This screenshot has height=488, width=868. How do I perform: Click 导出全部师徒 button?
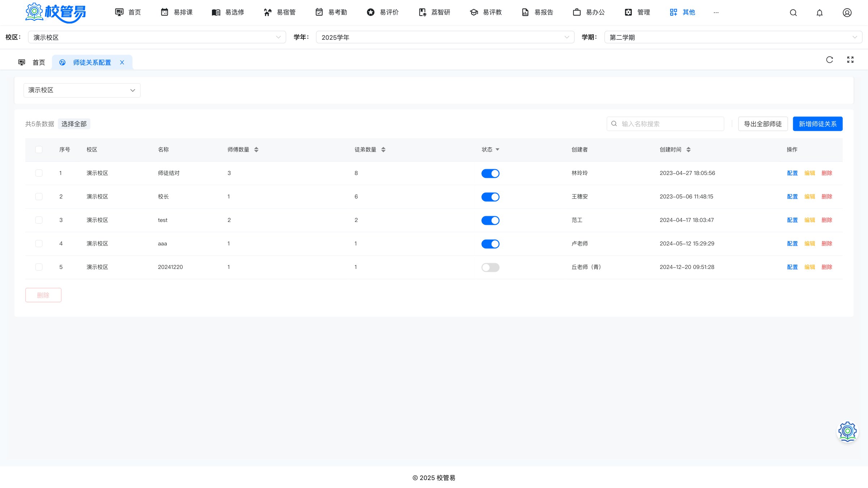(763, 124)
